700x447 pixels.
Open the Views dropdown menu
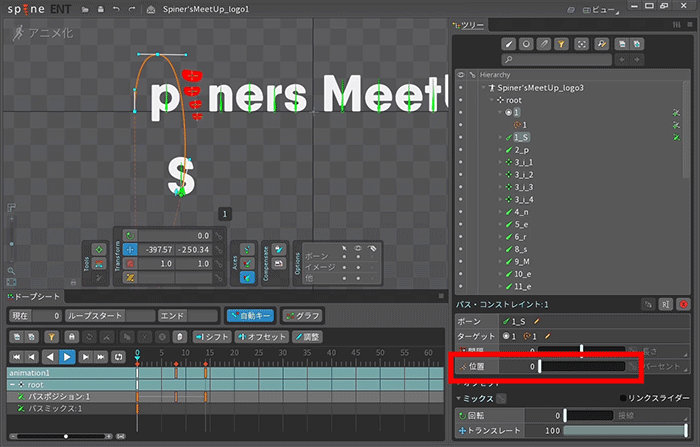tap(601, 10)
